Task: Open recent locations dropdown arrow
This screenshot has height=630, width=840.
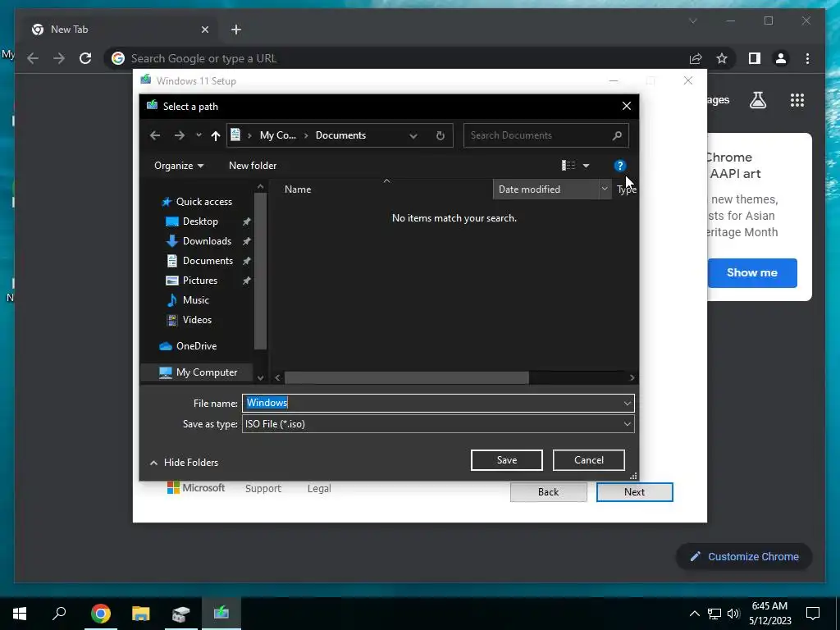Action: pos(199,135)
